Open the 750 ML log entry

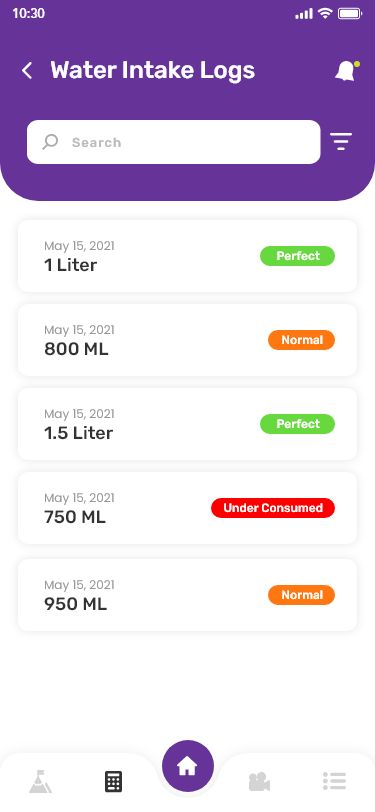(x=188, y=508)
